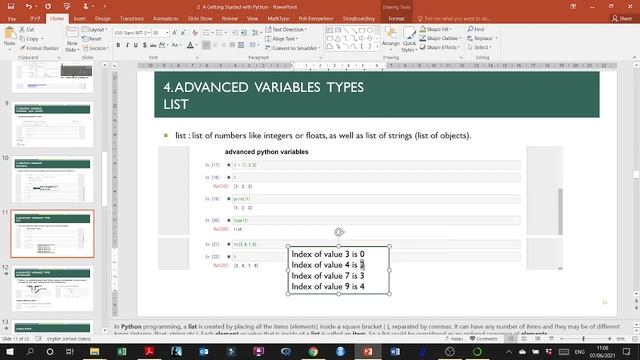Toggle the Notes pane in status bar
The image size is (640, 360).
point(454,339)
